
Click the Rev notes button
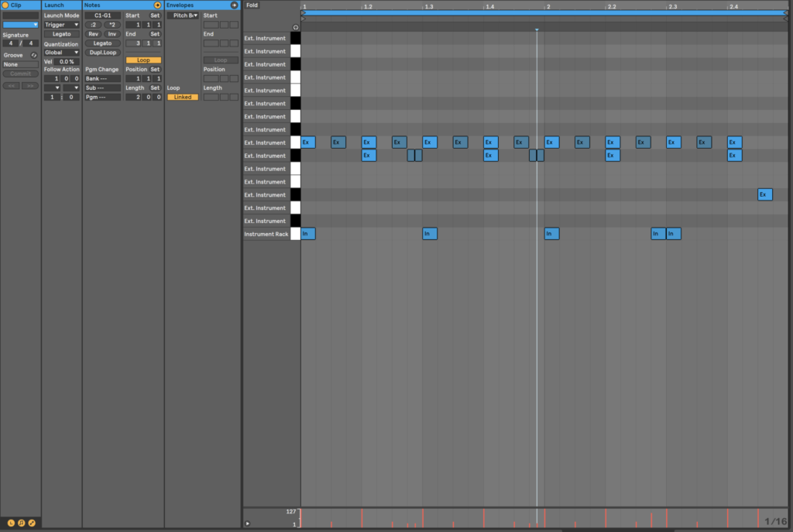tap(93, 34)
